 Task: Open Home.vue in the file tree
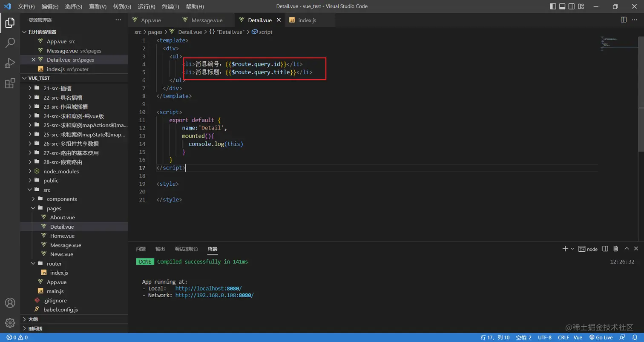click(74, 236)
